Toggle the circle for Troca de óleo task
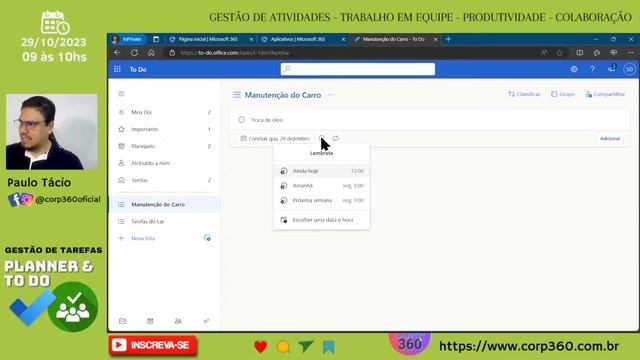The image size is (640, 360). tap(242, 120)
